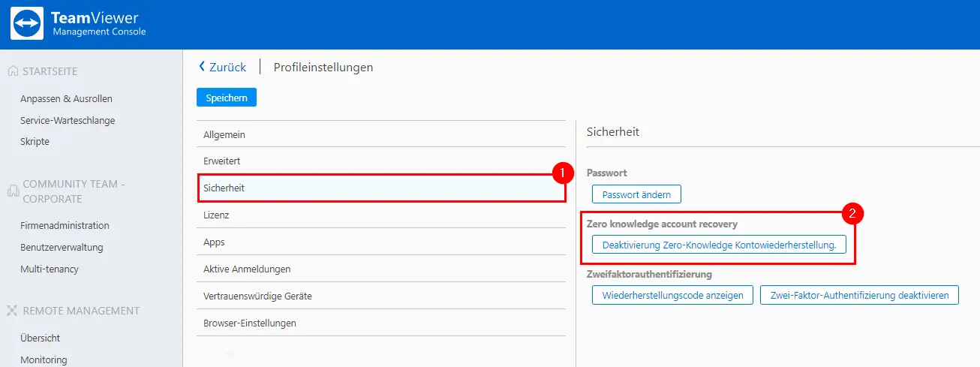
Task: Open Monitoring under Remote Management
Action: (x=44, y=359)
